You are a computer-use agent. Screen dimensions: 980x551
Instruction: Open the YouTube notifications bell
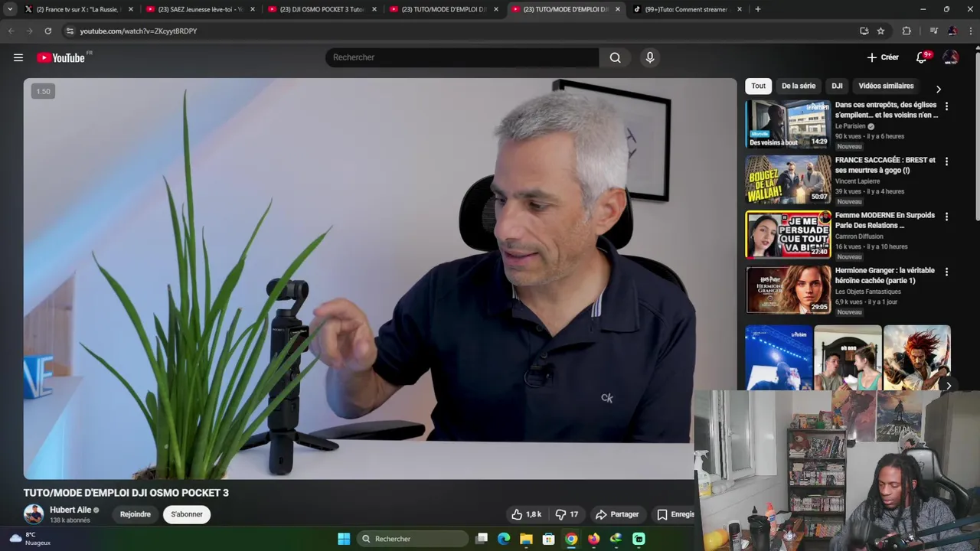(x=922, y=57)
